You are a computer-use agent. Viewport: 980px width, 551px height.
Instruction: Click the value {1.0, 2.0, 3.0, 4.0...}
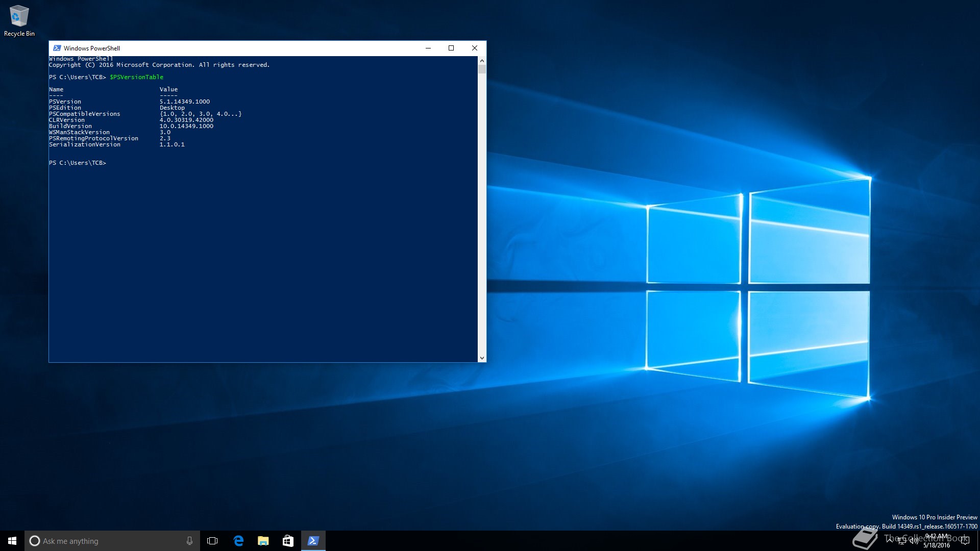201,114
